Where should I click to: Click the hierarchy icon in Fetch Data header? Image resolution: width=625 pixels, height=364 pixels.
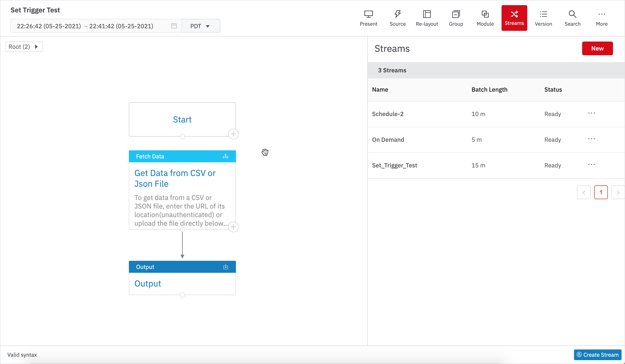(x=225, y=156)
